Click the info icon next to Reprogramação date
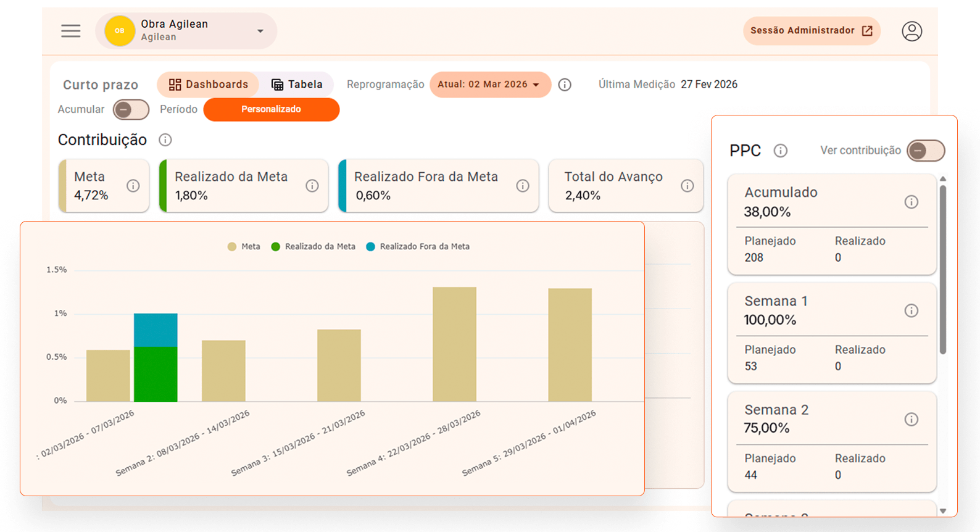Screen dimensions: 980x532 565,85
